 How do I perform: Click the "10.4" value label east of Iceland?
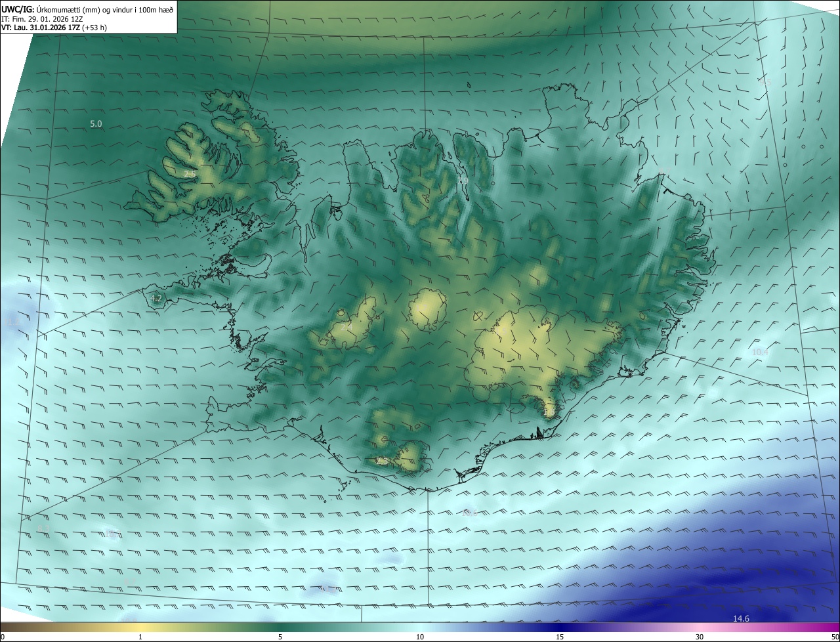coord(760,353)
